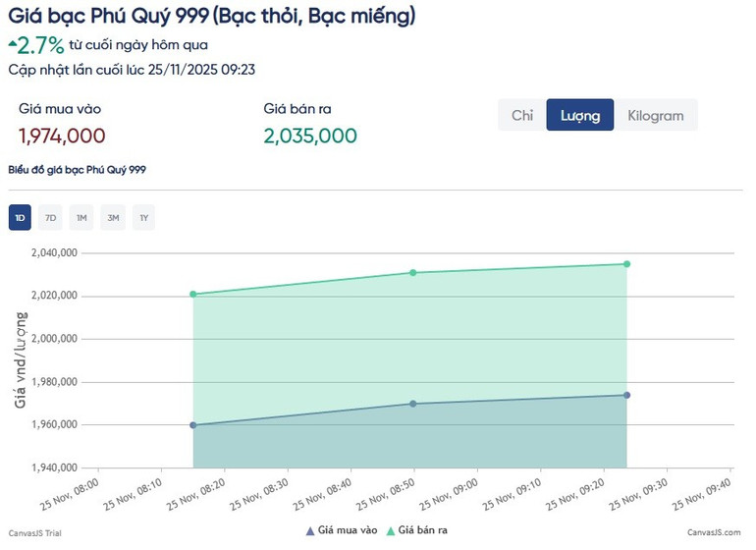Click the first green sell-price data point

coord(193,294)
